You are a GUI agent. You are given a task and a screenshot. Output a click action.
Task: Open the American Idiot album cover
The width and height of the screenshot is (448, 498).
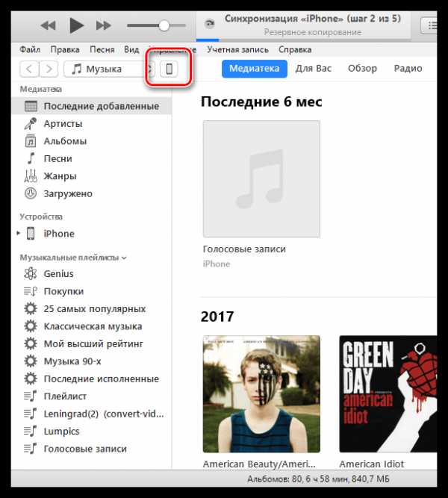coord(388,393)
